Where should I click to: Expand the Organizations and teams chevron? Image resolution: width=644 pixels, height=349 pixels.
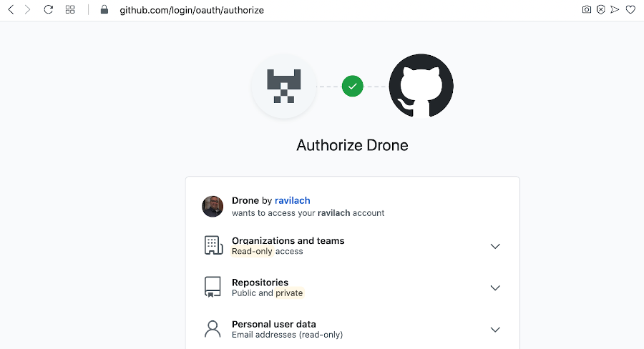495,246
